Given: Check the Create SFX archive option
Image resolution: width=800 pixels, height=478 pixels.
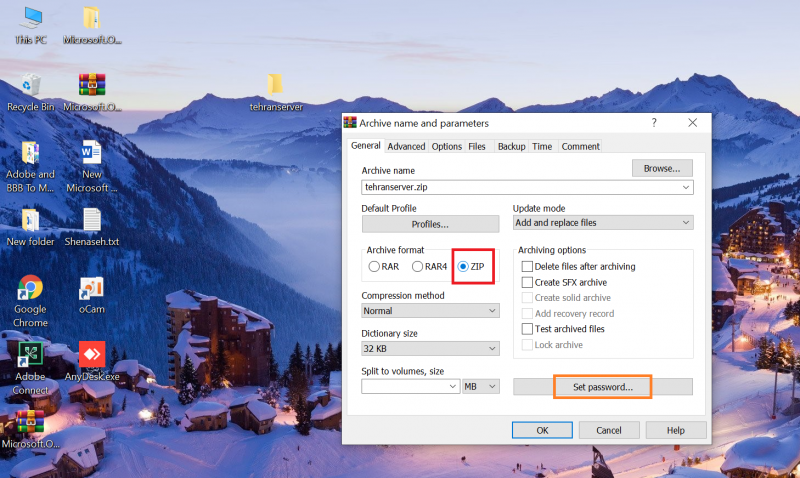Looking at the screenshot, I should (527, 283).
